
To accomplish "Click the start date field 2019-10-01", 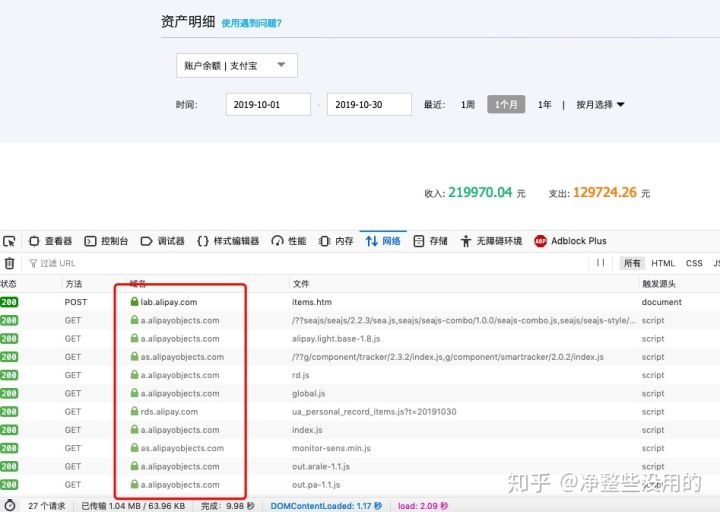I will click(x=268, y=105).
